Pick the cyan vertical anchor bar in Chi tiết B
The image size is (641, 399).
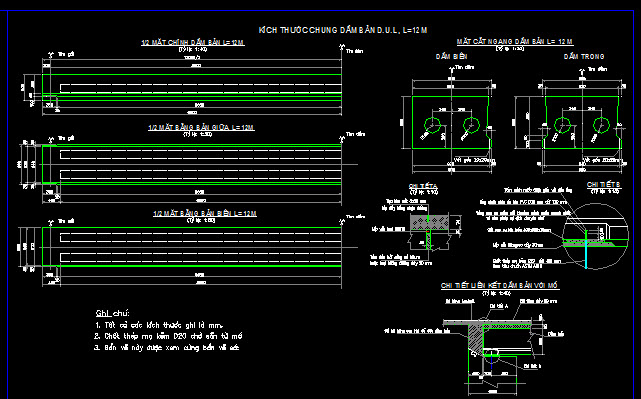click(x=585, y=250)
